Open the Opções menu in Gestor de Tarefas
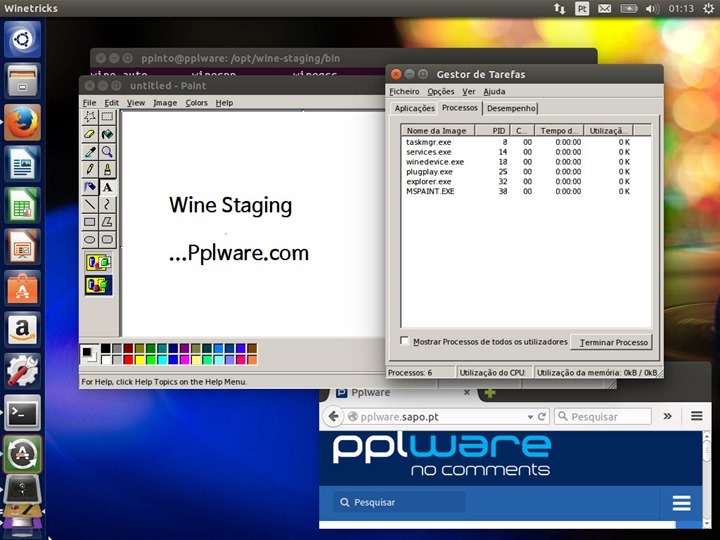 click(441, 91)
